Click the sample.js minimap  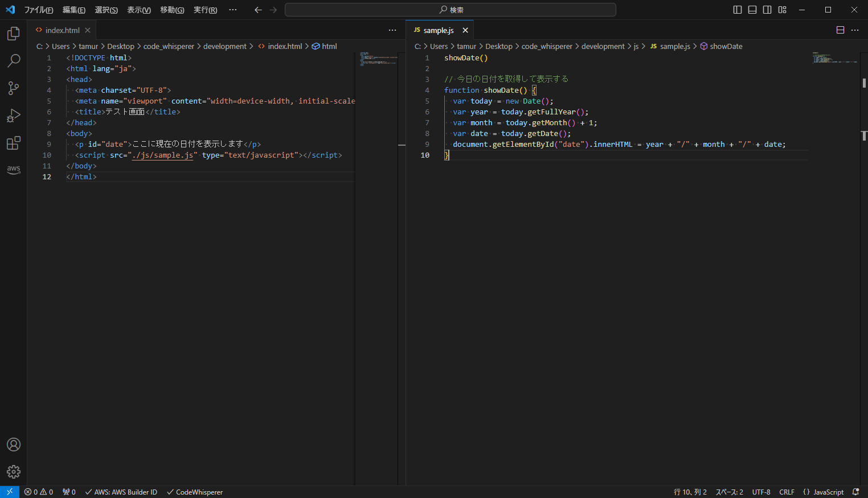(x=835, y=57)
